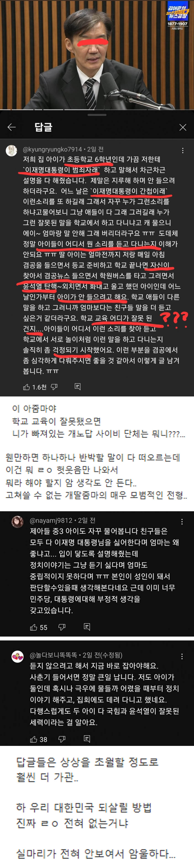This screenshot has width=194, height=868.
Task: Open options menu for kyungryungko7914's comment
Action: 183,151
